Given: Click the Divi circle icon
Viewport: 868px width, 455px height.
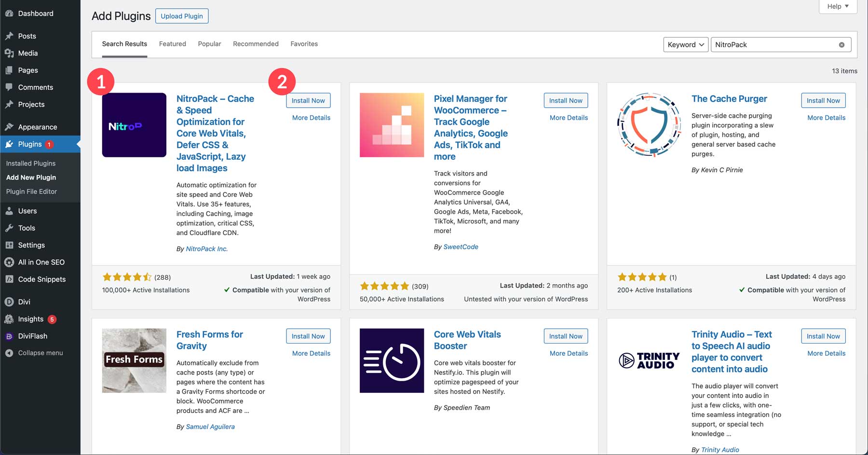Looking at the screenshot, I should tap(9, 302).
